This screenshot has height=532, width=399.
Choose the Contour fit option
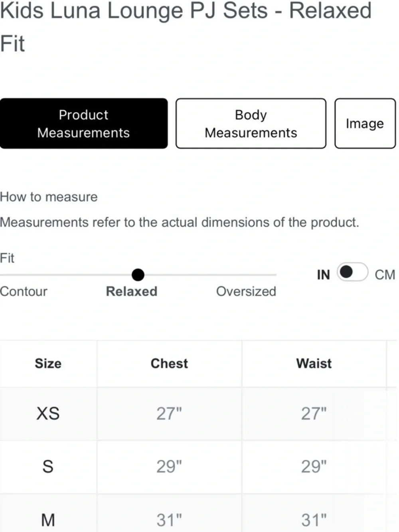[x=24, y=291]
